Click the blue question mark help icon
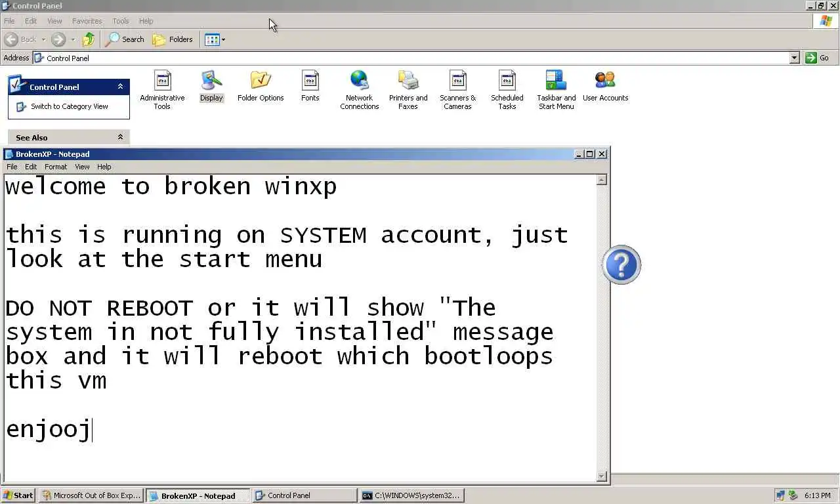Screen dimensions: 840x504 click(x=621, y=264)
